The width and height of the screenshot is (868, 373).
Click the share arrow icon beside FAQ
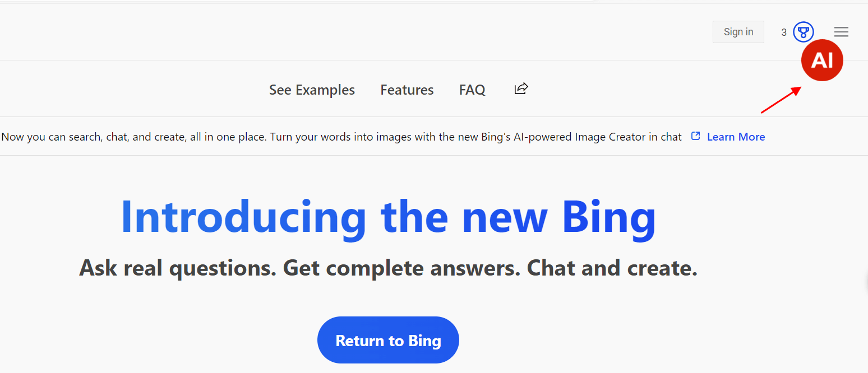pos(521,88)
